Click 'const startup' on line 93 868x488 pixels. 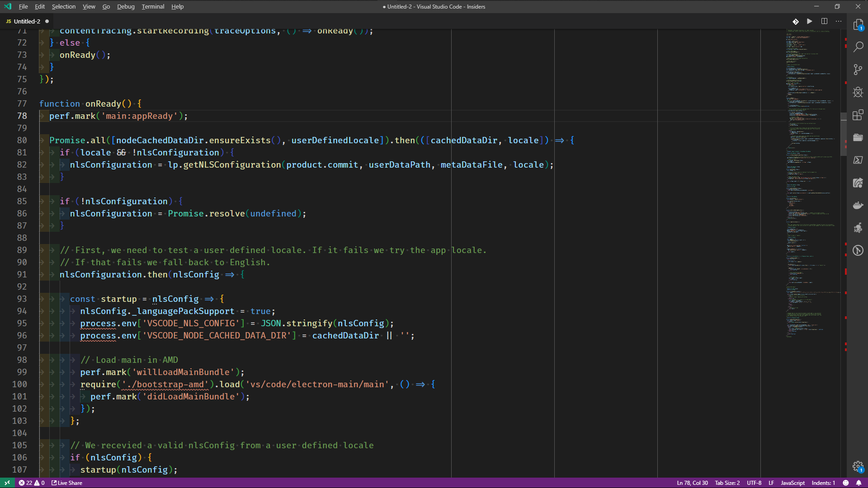click(103, 299)
